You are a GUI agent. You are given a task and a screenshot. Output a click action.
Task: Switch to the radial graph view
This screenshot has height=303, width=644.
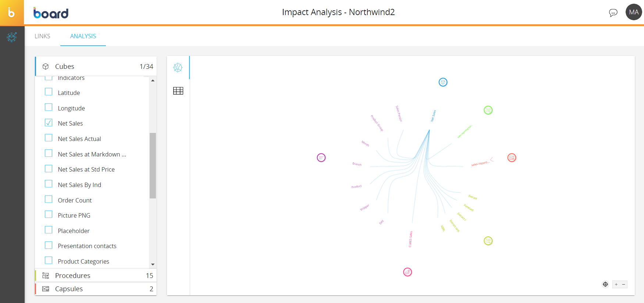[178, 67]
